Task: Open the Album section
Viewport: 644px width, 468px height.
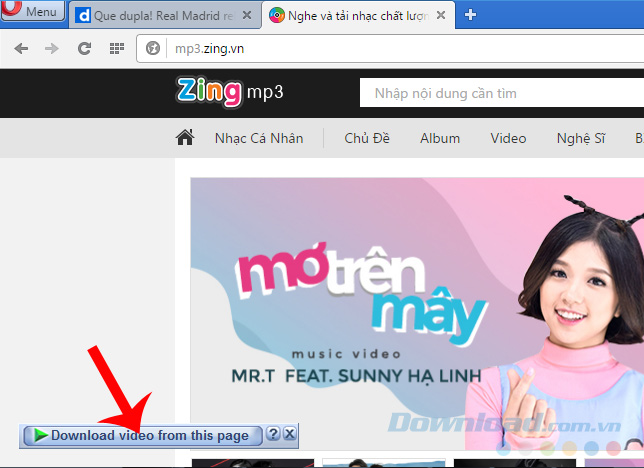Action: tap(440, 138)
